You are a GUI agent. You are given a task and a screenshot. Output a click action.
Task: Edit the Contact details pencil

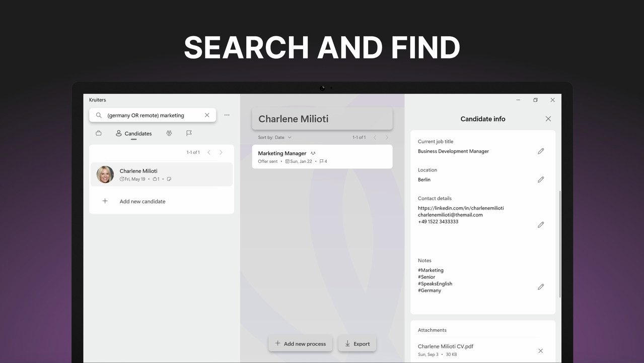pyautogui.click(x=541, y=225)
